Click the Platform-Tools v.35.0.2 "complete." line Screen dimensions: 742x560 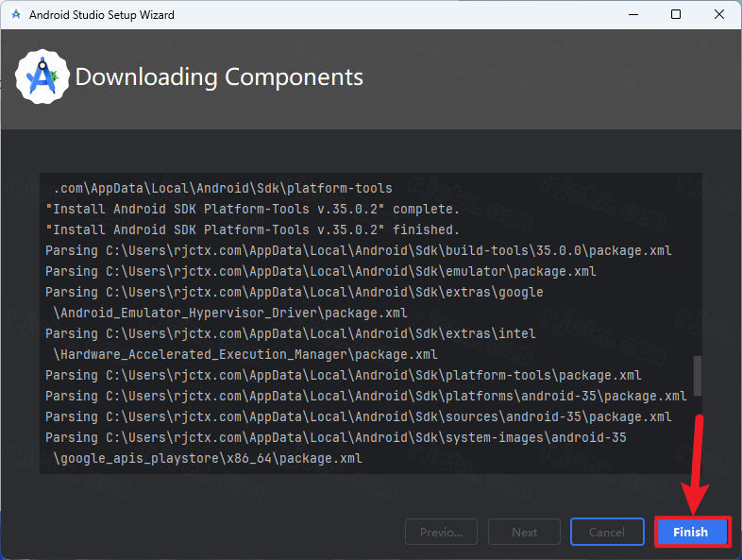pos(252,209)
